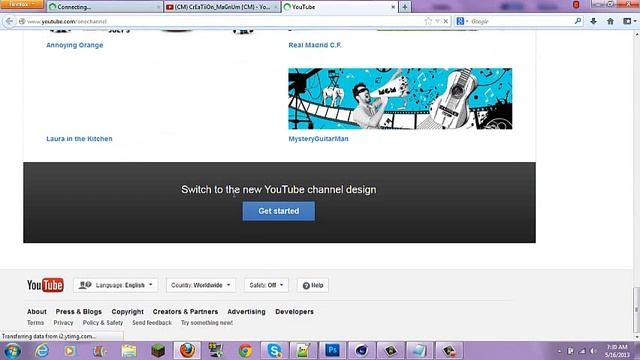
Task: Bookmark this page with star icon
Action: [x=428, y=21]
